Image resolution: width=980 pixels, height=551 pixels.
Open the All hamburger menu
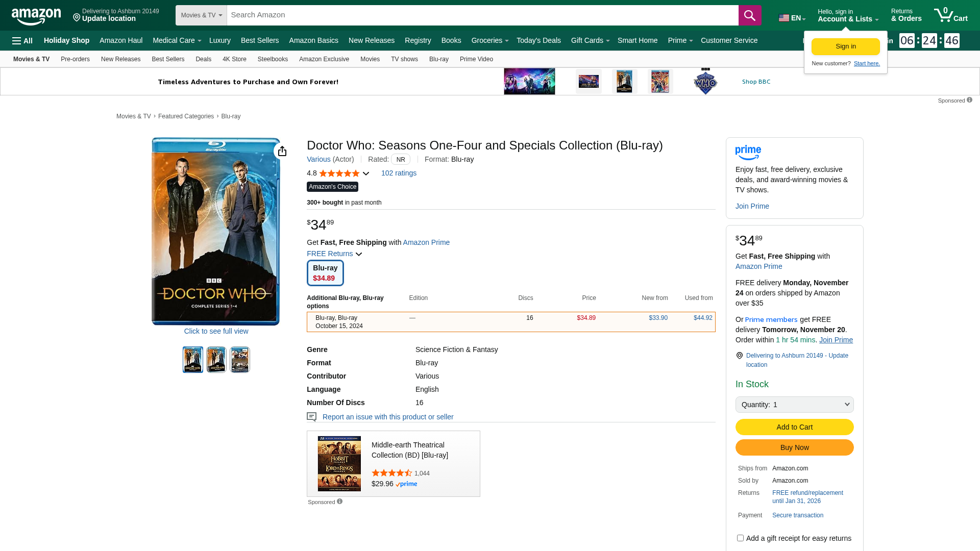pyautogui.click(x=22, y=41)
